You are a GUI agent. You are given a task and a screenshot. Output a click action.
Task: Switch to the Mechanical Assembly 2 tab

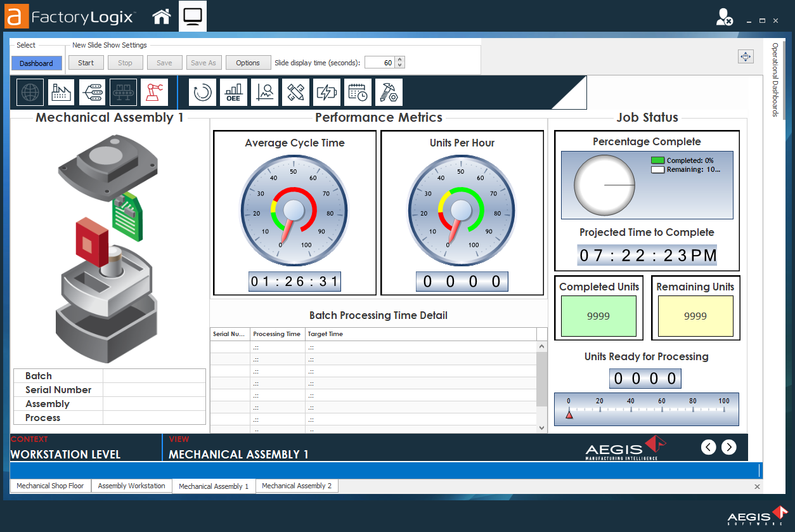pos(296,485)
